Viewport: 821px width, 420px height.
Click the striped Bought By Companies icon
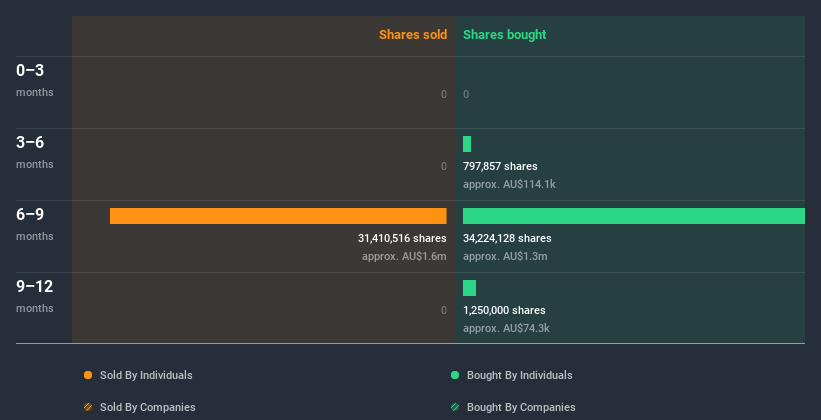[x=455, y=407]
